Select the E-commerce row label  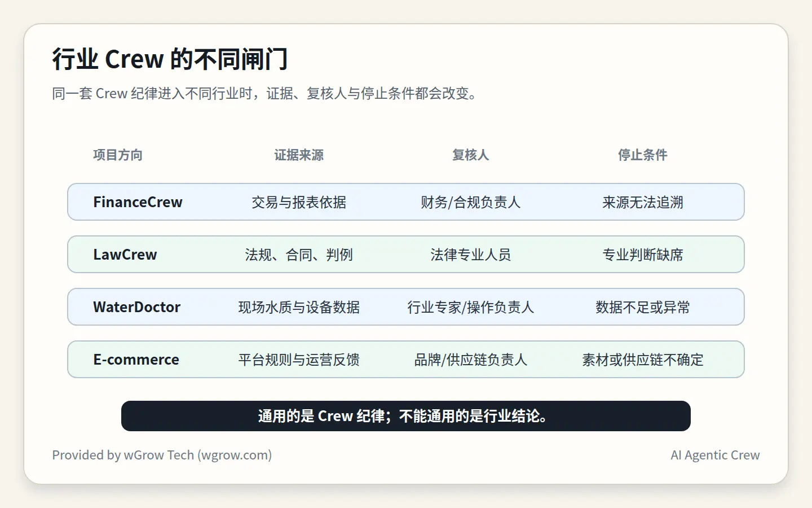[136, 360]
